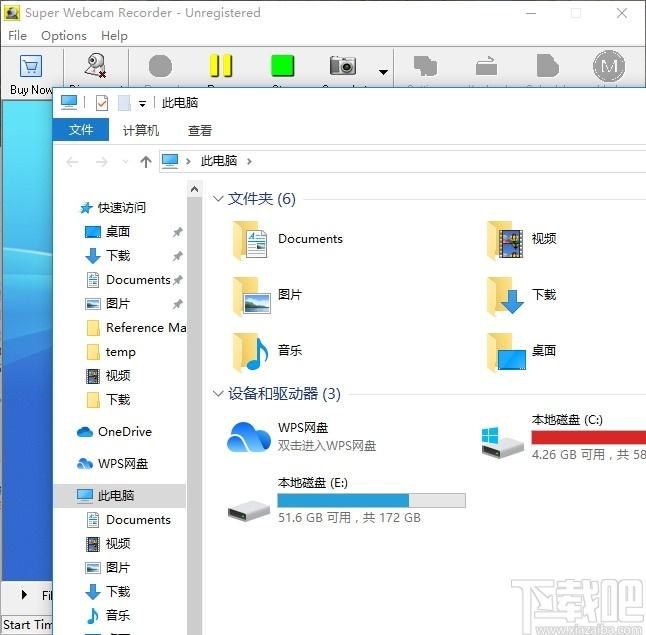Click the Schedule file-shaped toolbar icon
Image resolution: width=646 pixels, height=635 pixels.
tap(548, 66)
